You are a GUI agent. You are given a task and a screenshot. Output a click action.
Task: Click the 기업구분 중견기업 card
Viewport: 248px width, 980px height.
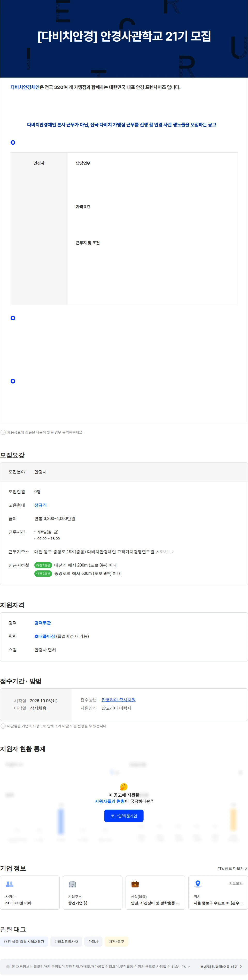pos(92,893)
